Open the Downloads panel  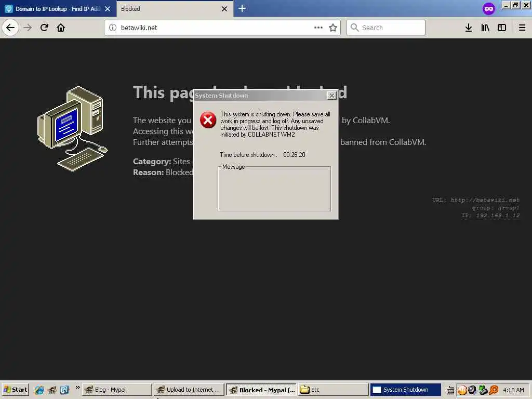click(x=469, y=28)
